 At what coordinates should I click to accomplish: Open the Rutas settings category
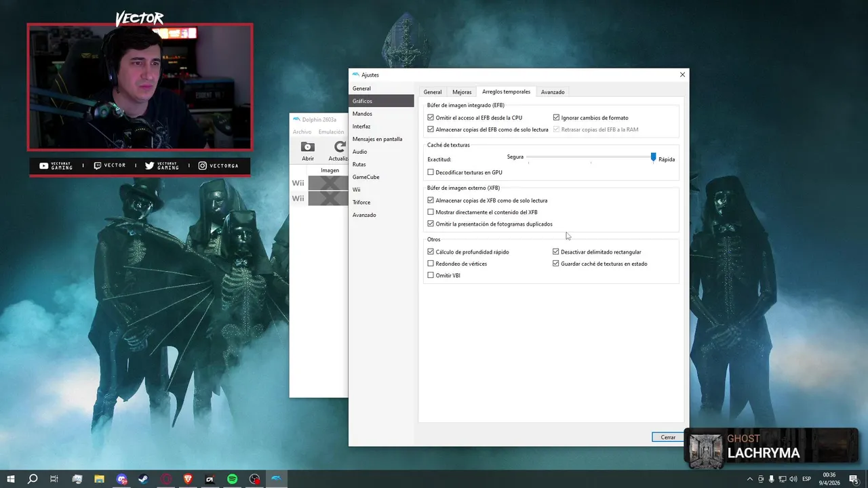click(381, 165)
